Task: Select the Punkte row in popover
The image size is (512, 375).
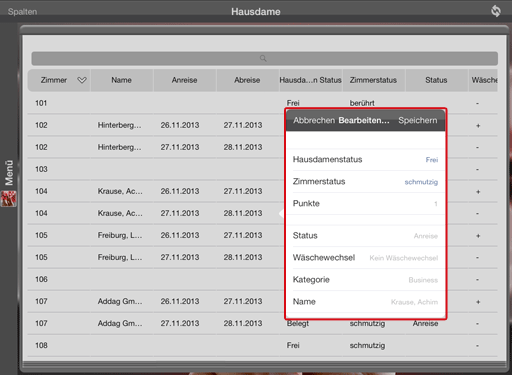Action: [365, 204]
